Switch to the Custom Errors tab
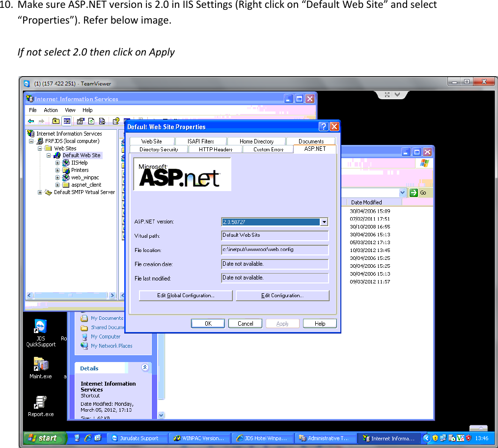 (x=268, y=149)
